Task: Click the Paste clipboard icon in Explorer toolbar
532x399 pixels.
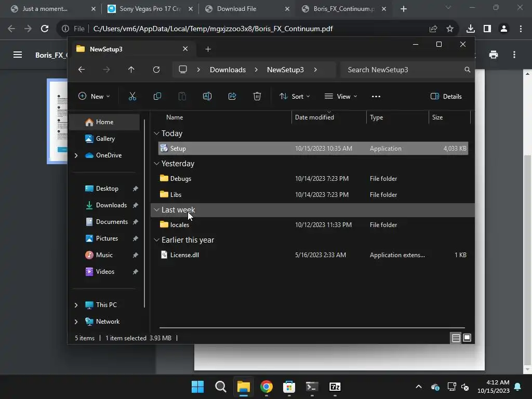Action: tap(182, 96)
